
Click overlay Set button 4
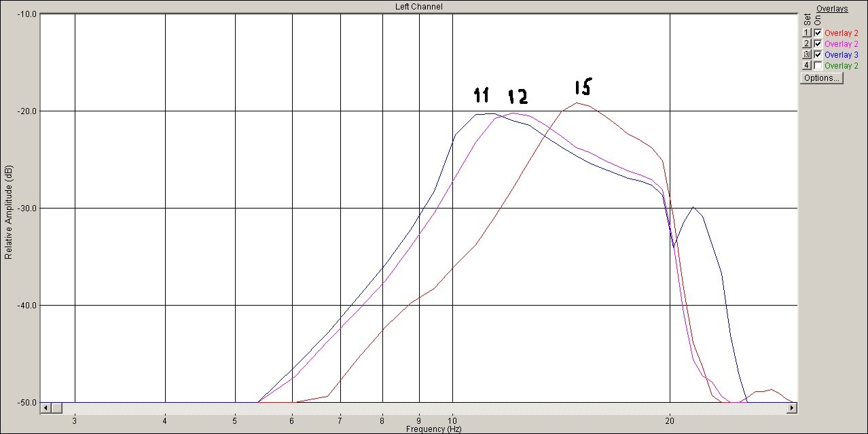[807, 65]
